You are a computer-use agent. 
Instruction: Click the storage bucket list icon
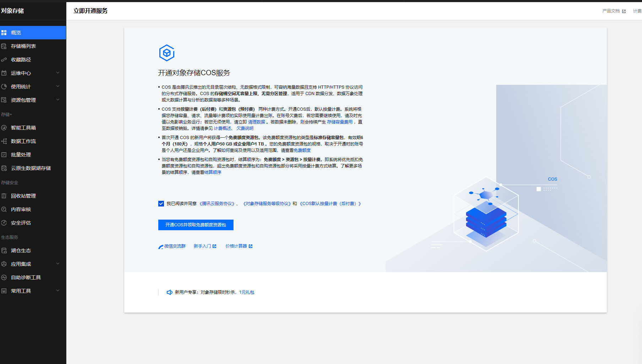tap(4, 46)
